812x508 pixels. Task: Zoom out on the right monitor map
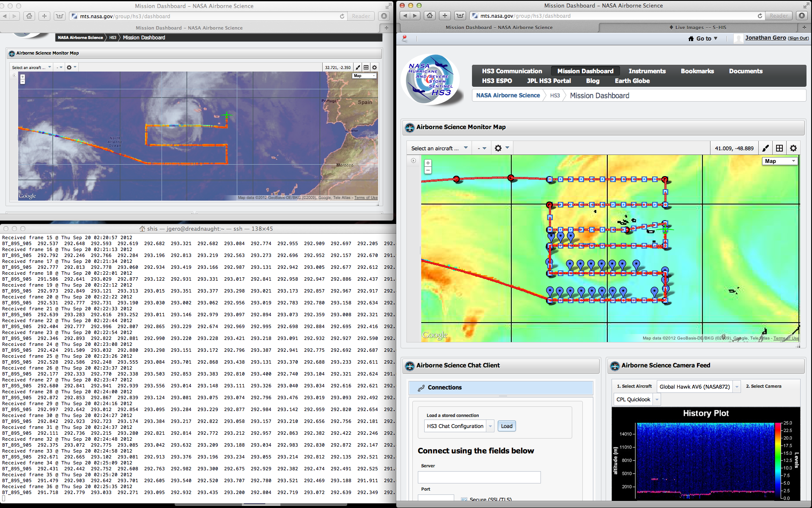click(428, 170)
